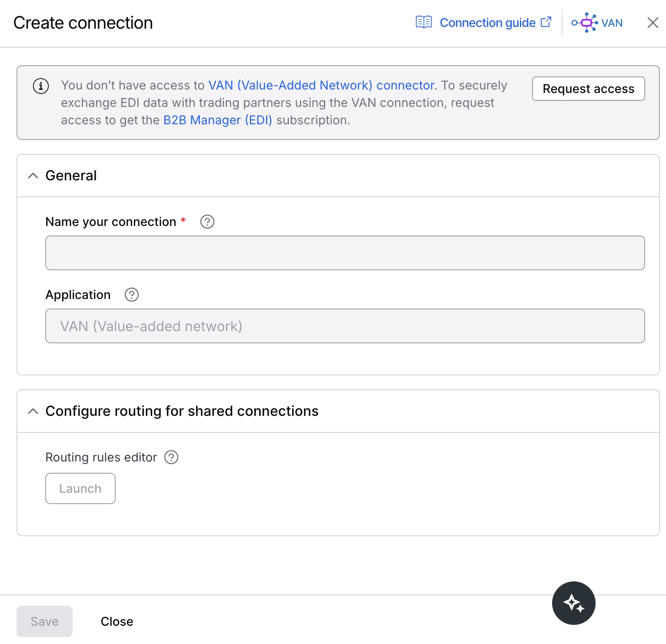Click the Launch button for routing rules

(80, 488)
